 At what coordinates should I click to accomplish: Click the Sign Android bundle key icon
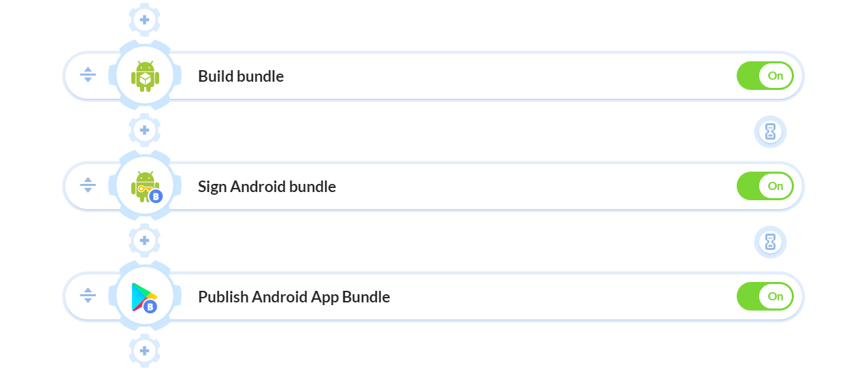tap(145, 185)
